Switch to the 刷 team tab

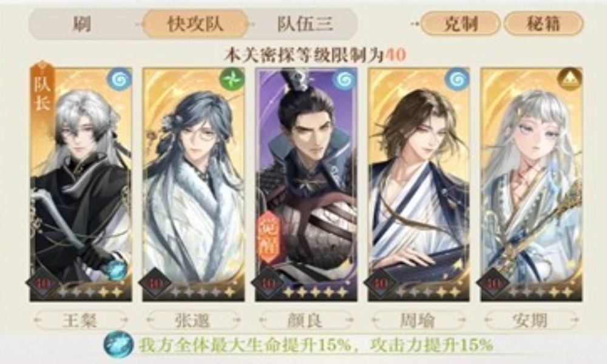click(x=82, y=24)
